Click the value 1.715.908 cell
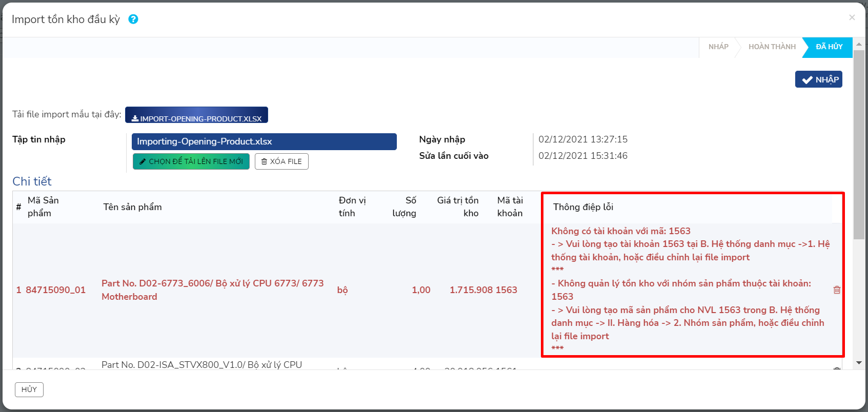Screen dimensions: 868x412 (471, 290)
